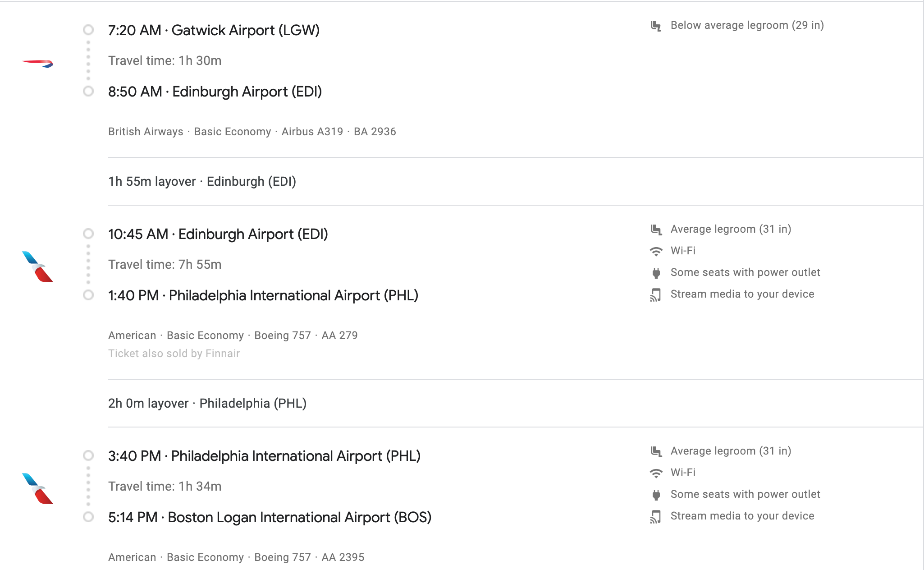
Task: Click the "Travel time: 7h 55m" text
Action: coord(165,264)
